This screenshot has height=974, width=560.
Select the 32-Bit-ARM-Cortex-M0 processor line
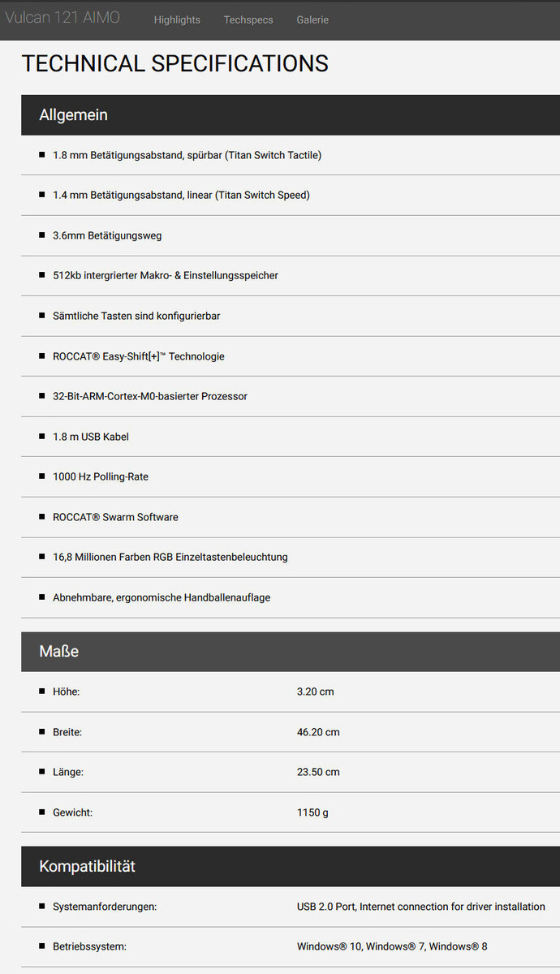coord(150,396)
